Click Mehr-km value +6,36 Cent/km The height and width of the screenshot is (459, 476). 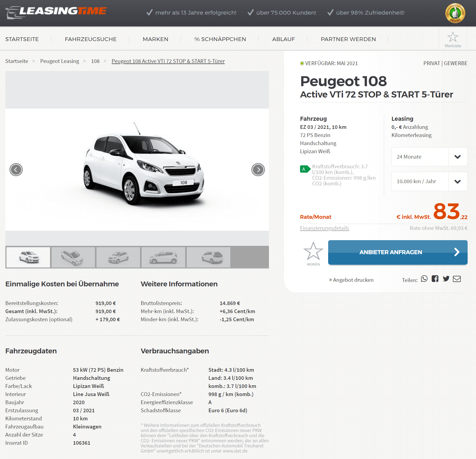click(237, 311)
